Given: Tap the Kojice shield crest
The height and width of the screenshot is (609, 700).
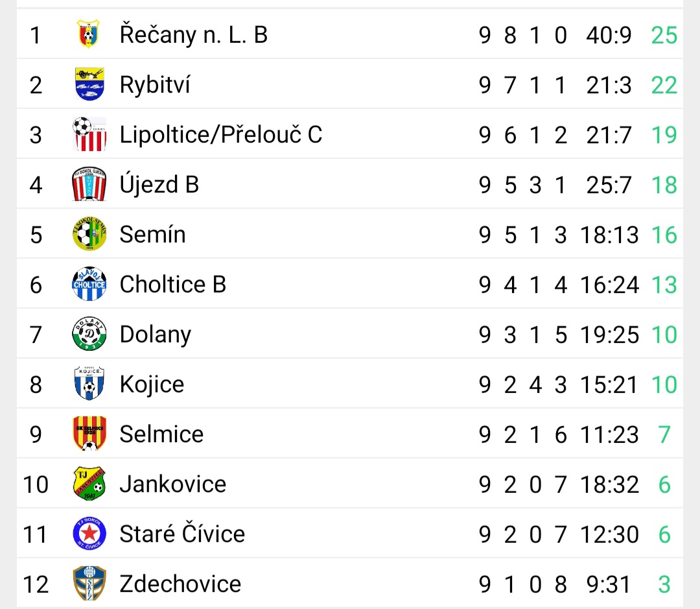Looking at the screenshot, I should (x=89, y=384).
